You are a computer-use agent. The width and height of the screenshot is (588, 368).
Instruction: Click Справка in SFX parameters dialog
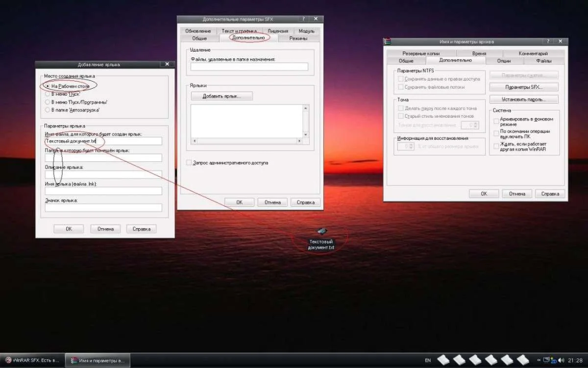[305, 202]
